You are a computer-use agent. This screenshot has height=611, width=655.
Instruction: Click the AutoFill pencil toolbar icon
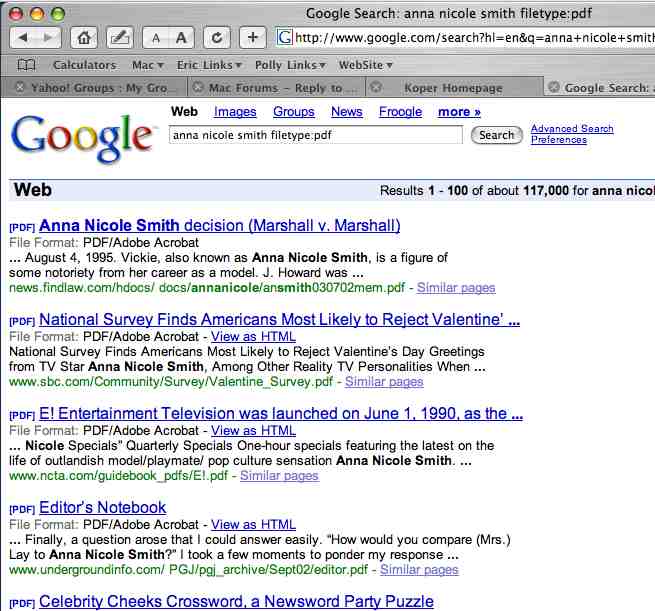[x=120, y=38]
